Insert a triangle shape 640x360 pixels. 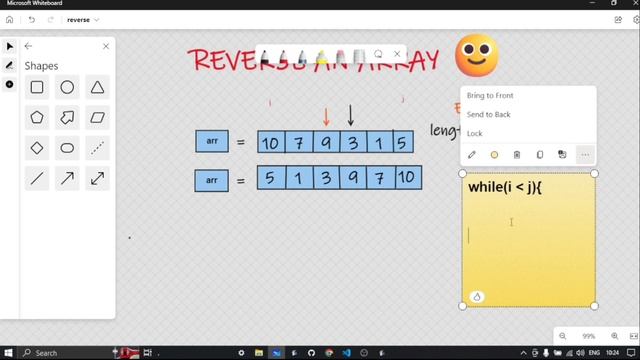tap(97, 87)
